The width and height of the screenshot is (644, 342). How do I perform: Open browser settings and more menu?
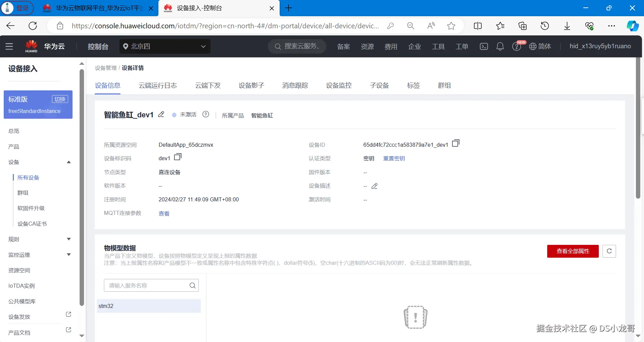click(x=611, y=26)
